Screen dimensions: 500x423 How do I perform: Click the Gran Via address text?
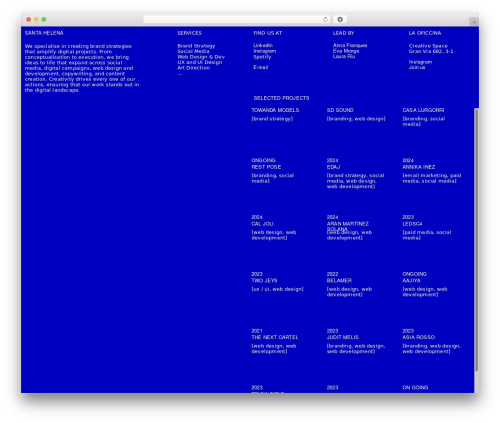pos(431,51)
